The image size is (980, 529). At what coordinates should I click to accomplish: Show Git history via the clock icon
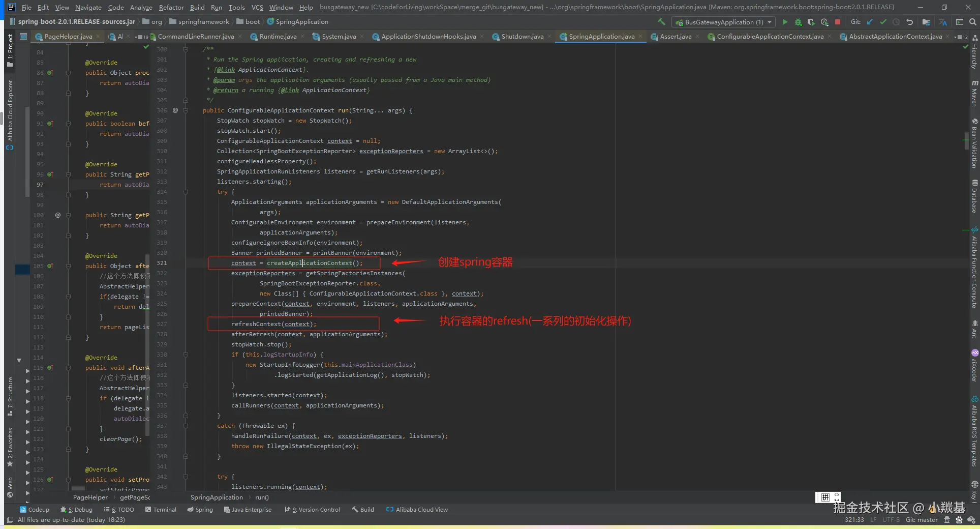click(896, 22)
